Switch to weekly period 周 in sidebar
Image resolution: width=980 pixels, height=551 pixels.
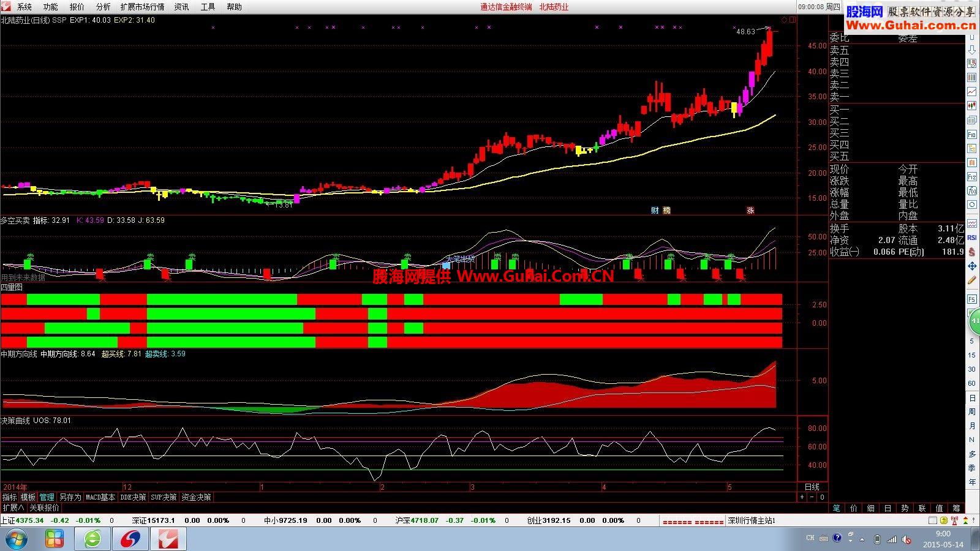972,411
